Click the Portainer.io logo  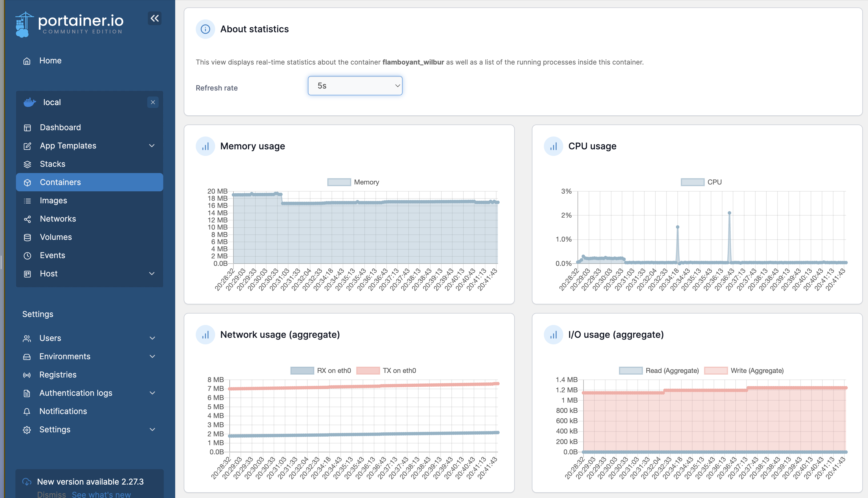point(70,24)
